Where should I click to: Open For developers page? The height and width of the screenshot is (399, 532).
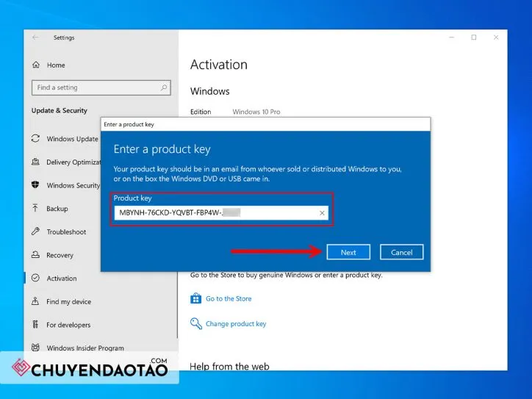click(68, 325)
